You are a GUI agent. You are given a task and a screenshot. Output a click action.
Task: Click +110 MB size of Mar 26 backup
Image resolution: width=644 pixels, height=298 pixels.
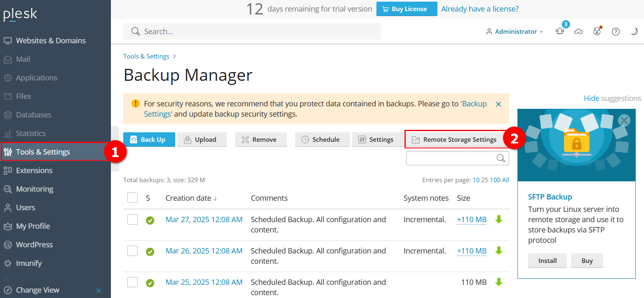472,251
